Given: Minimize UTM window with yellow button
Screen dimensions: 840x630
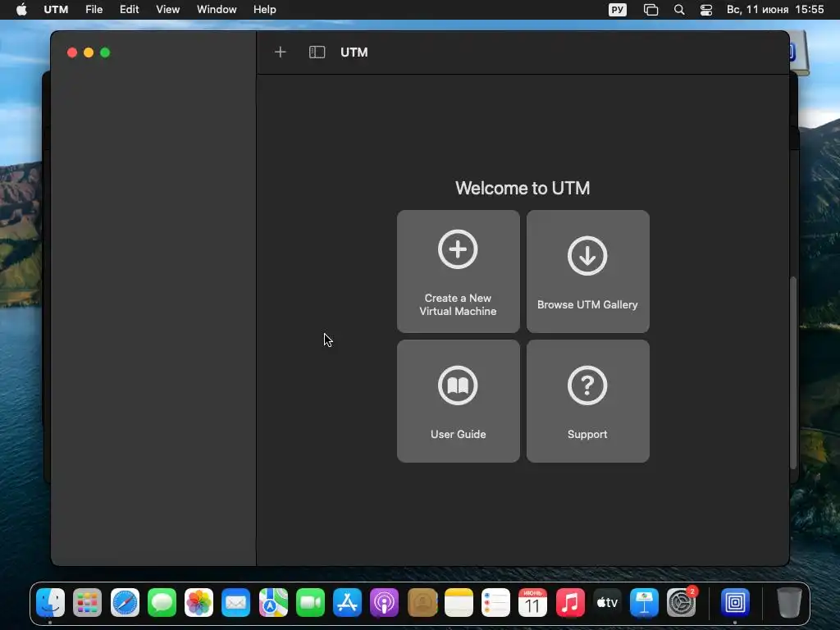Looking at the screenshot, I should click(x=89, y=52).
